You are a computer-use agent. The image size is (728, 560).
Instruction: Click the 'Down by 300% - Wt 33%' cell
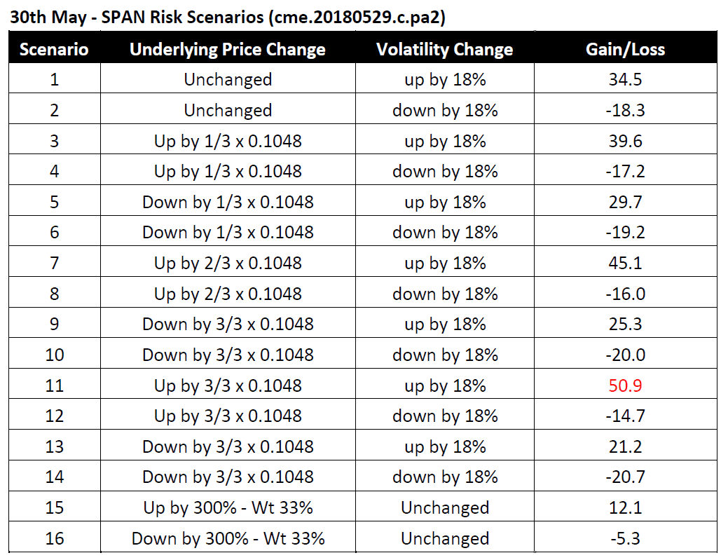pyautogui.click(x=228, y=538)
